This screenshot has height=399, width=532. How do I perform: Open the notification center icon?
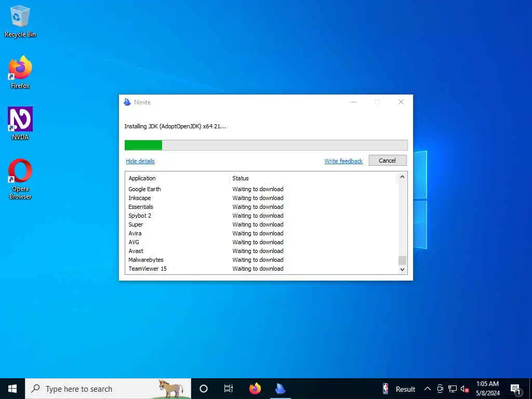515,389
